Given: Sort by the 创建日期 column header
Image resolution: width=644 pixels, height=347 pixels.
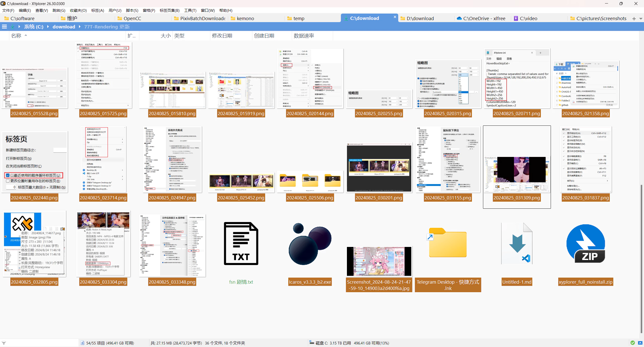Looking at the screenshot, I should tap(272, 36).
